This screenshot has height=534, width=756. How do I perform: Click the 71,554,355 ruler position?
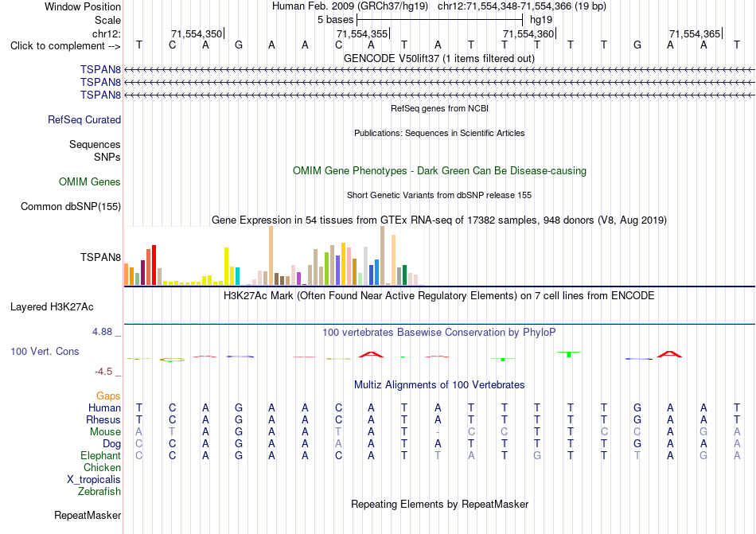pos(362,33)
